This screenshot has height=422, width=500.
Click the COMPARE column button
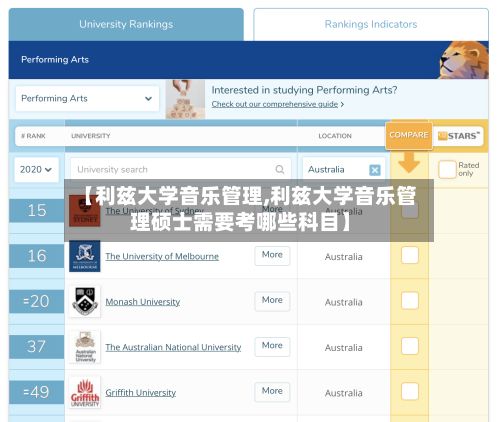tap(409, 135)
